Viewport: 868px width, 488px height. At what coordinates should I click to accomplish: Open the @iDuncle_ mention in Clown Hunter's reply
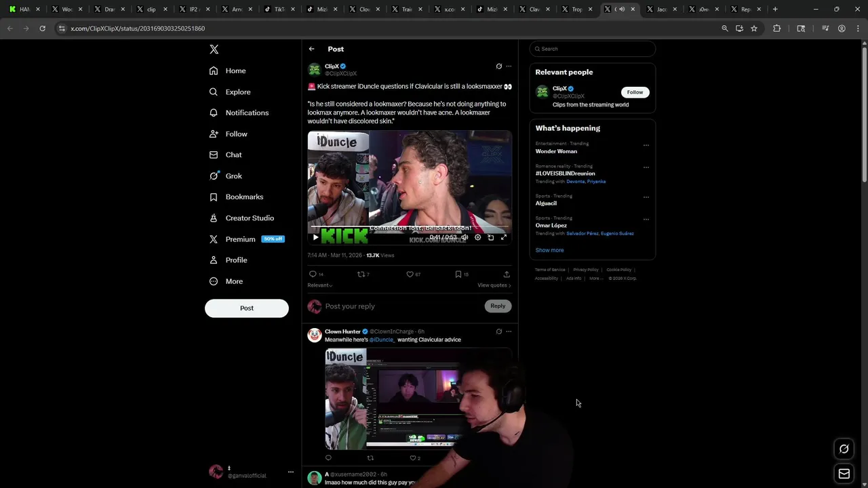pyautogui.click(x=382, y=340)
